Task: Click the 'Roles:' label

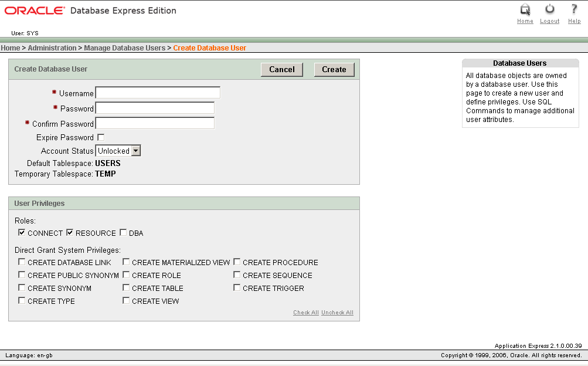Action: coord(25,221)
